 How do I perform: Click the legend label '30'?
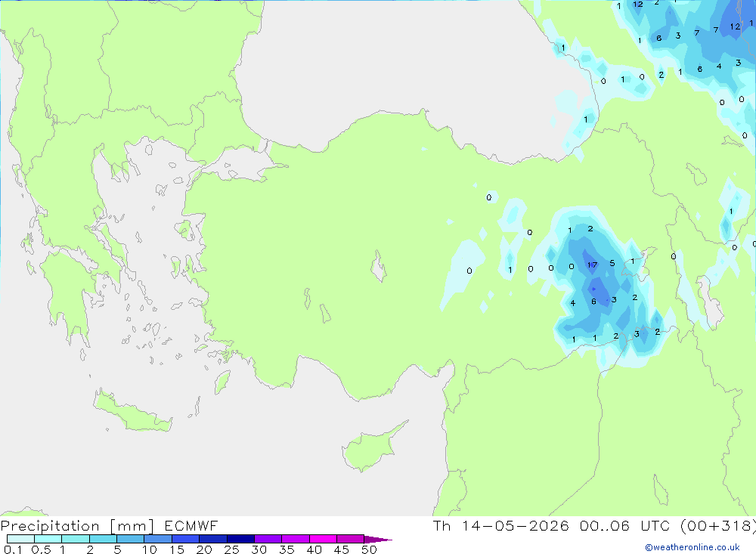tap(259, 549)
